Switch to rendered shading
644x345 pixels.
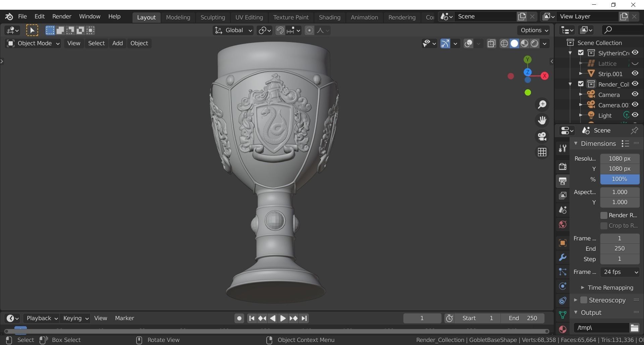[x=535, y=44]
